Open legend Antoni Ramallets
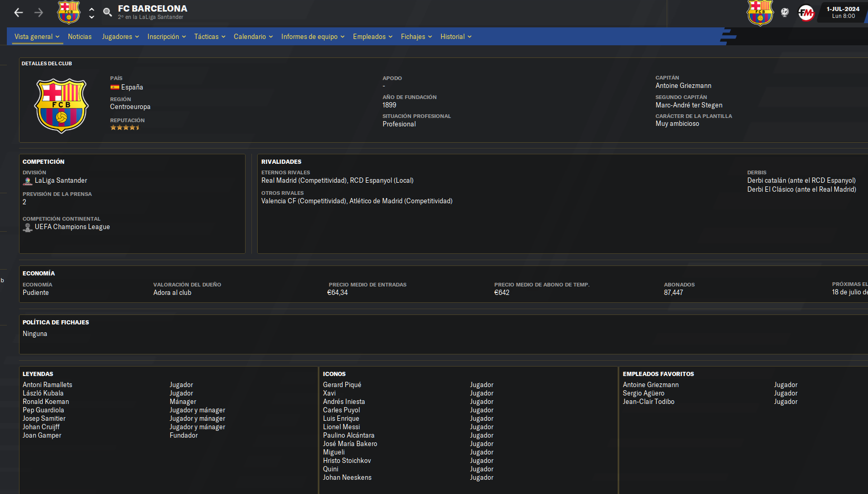 pyautogui.click(x=47, y=385)
